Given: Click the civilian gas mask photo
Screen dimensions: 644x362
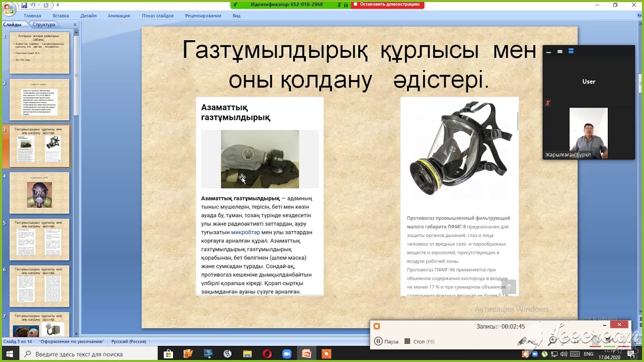Looking at the screenshot, I should click(x=260, y=159).
